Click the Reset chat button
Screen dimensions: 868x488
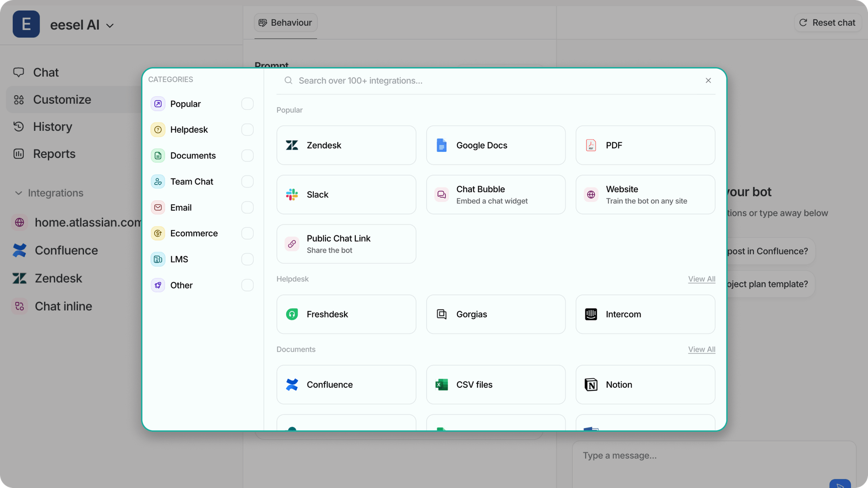pyautogui.click(x=828, y=23)
